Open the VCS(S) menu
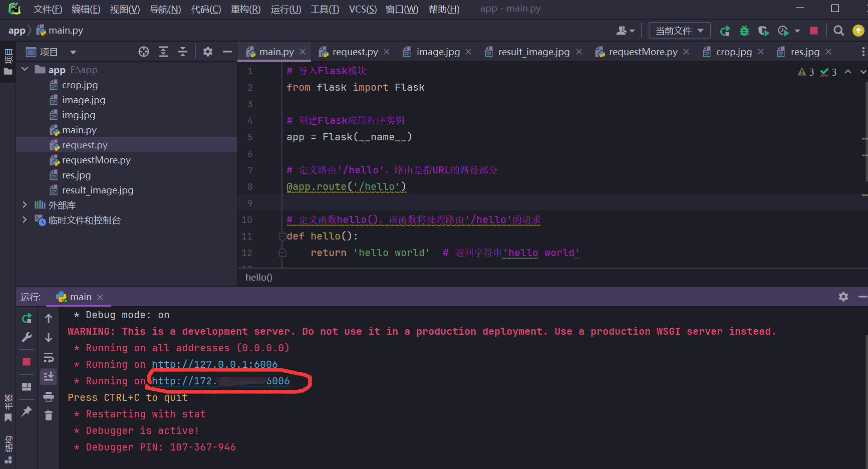 [363, 9]
